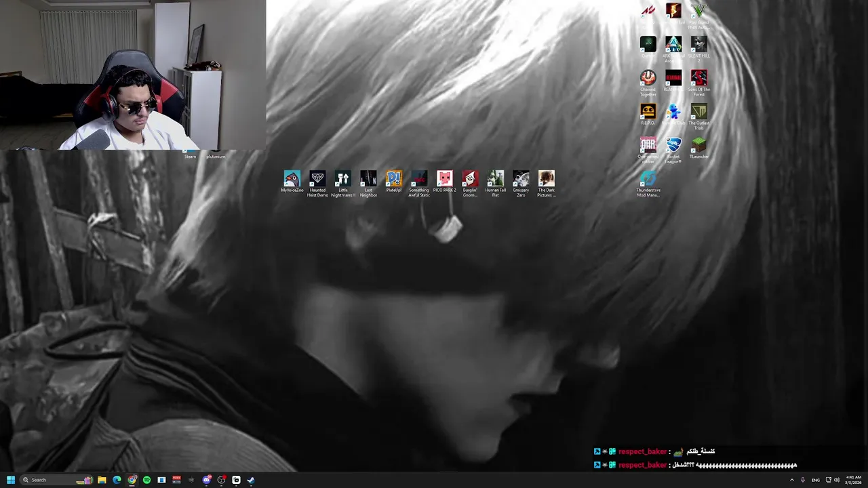This screenshot has height=488, width=868.
Task: Open Steam from the taskbar
Action: pos(251,480)
